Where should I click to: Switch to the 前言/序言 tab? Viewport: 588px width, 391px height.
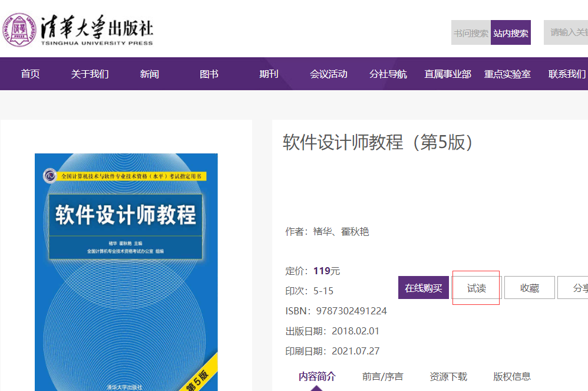[x=382, y=376]
